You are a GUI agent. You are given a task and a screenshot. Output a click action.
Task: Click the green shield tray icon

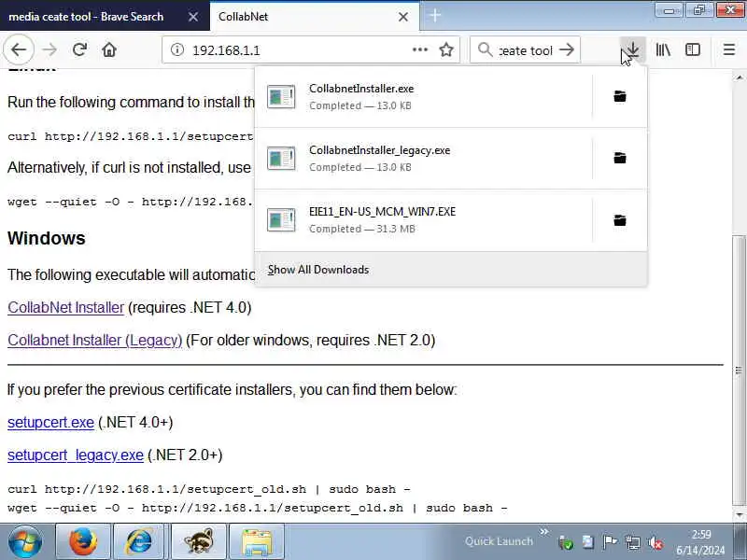click(x=566, y=542)
